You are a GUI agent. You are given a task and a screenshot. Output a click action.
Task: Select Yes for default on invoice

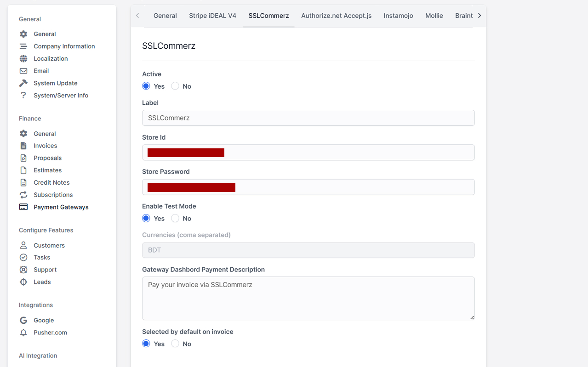pos(146,344)
